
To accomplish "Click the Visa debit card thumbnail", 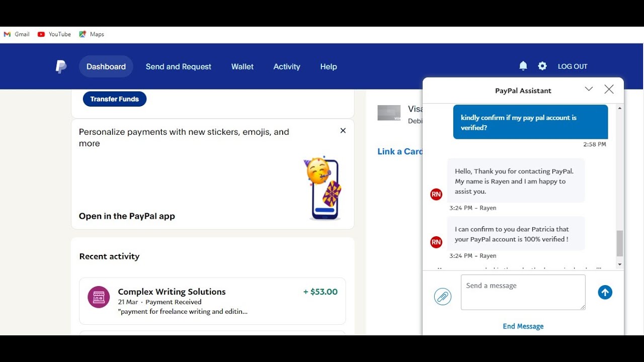I will 389,113.
